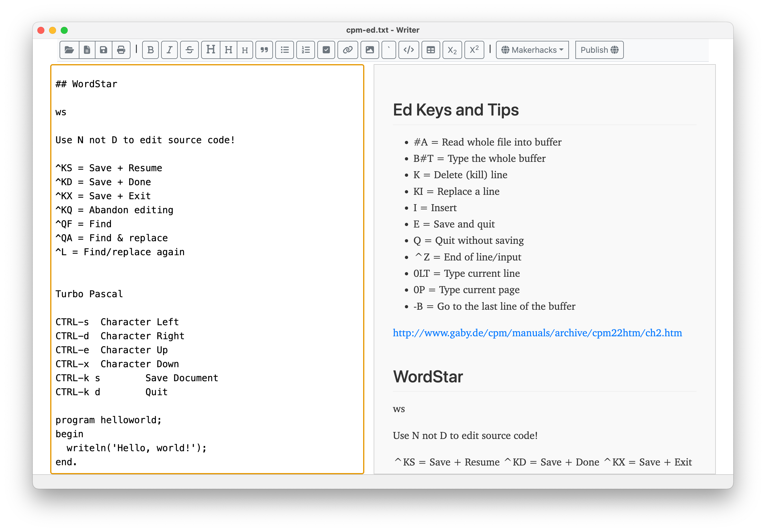Click the Publish button
766x532 pixels.
point(599,50)
